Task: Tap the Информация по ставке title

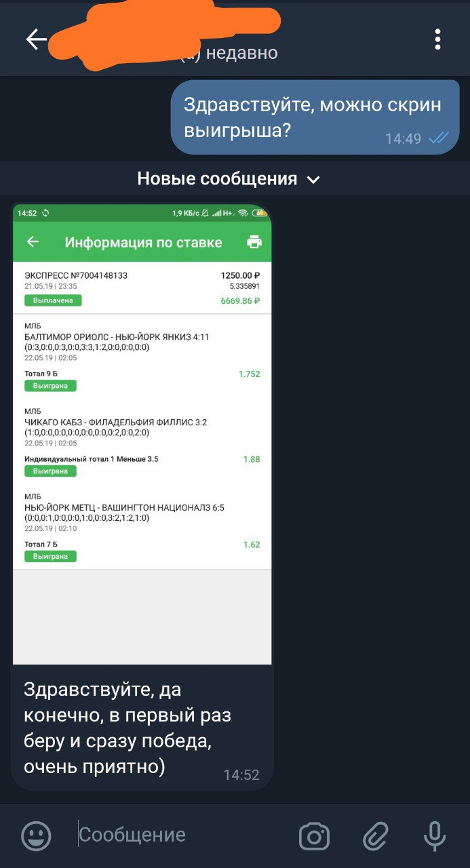Action: [143, 242]
